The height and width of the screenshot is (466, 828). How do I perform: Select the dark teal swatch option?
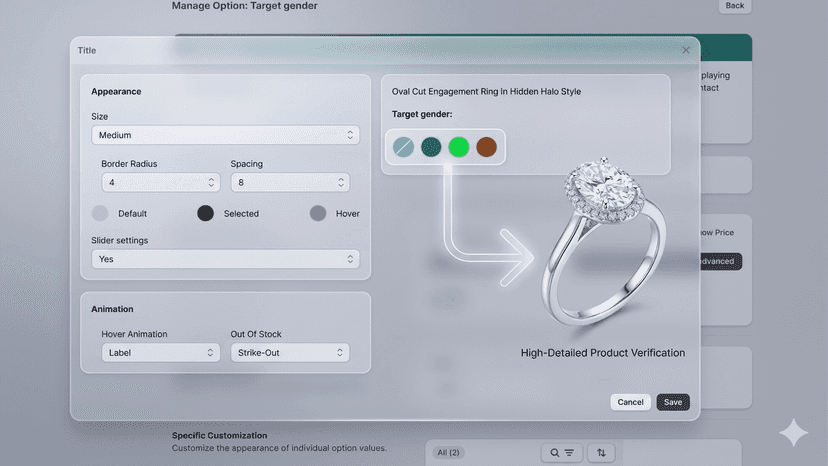click(x=431, y=147)
